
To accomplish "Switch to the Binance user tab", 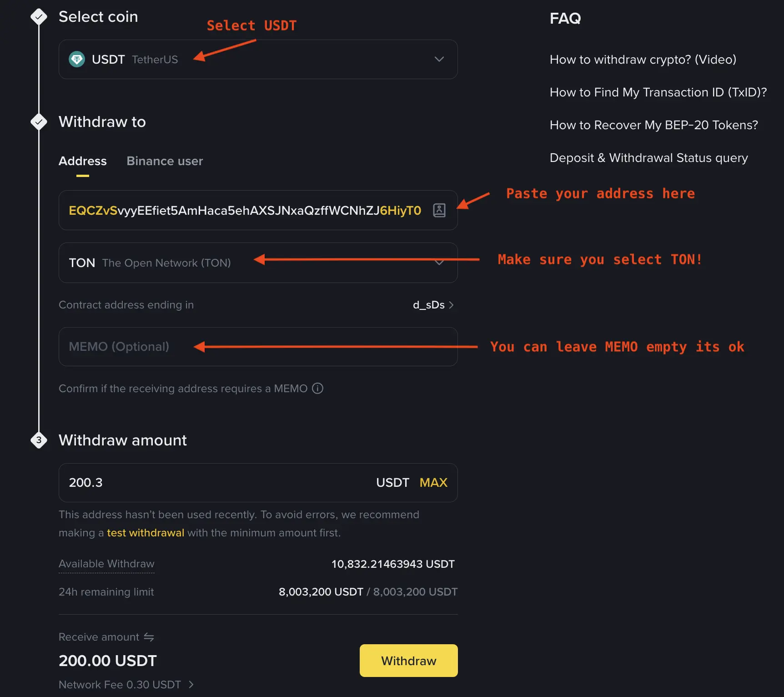I will pyautogui.click(x=165, y=161).
